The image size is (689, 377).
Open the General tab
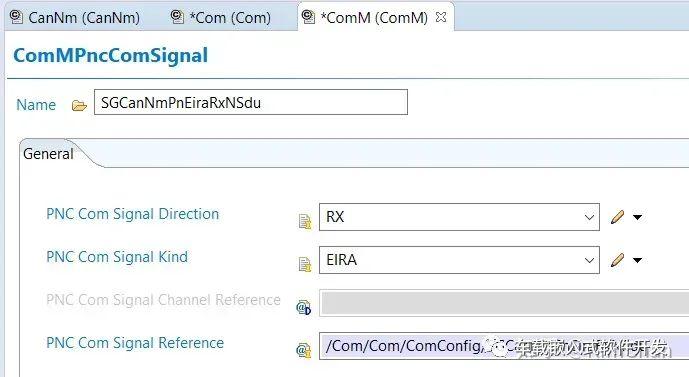click(x=48, y=154)
